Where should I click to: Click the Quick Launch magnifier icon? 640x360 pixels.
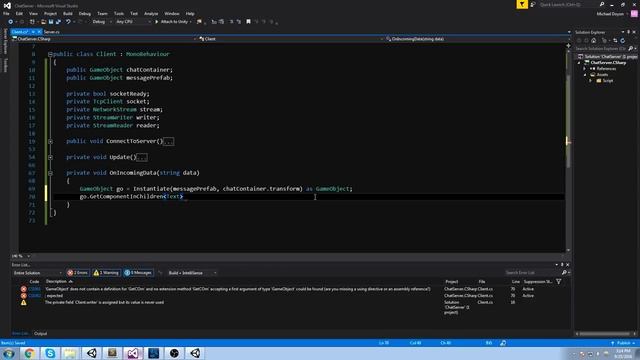point(602,4)
